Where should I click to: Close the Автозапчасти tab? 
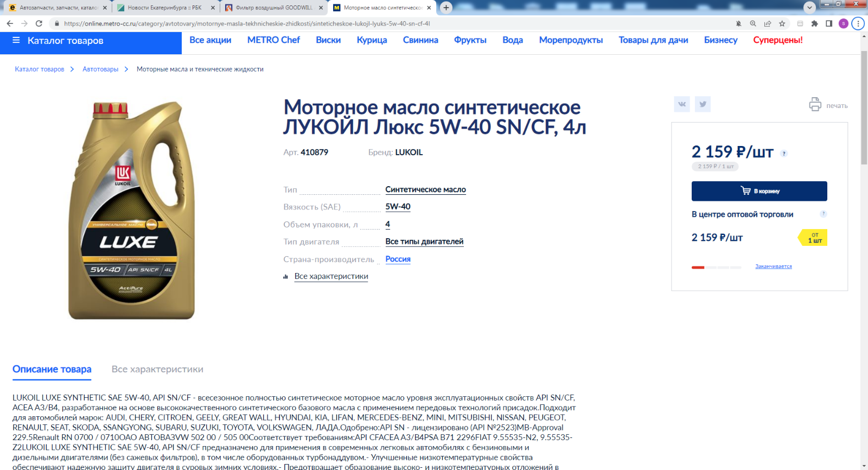(105, 8)
